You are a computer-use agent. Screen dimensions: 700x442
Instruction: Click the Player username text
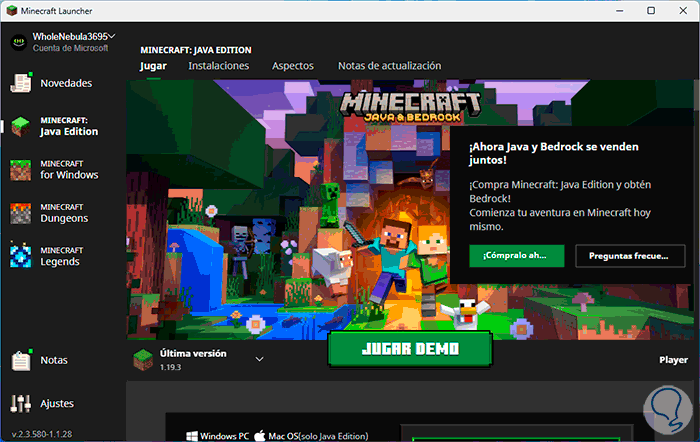click(x=673, y=360)
